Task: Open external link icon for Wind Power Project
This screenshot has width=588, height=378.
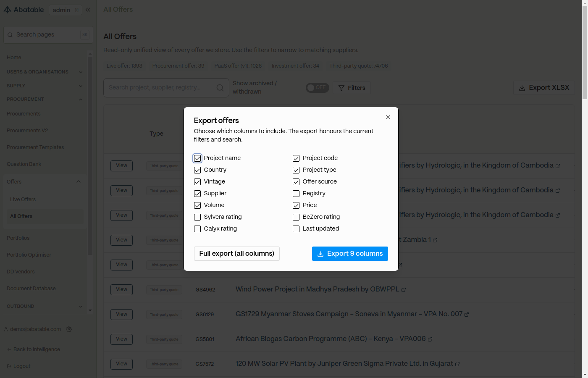Action: (404, 290)
